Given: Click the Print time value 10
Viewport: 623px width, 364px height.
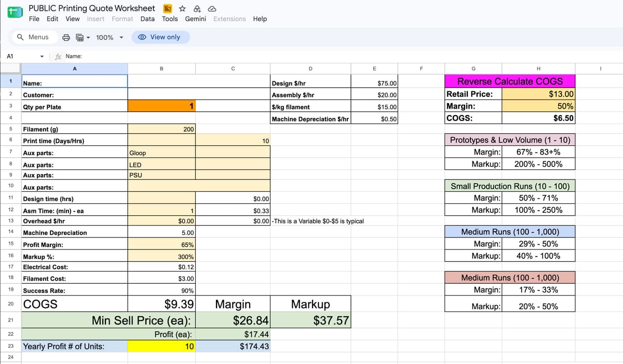Looking at the screenshot, I should click(233, 141).
